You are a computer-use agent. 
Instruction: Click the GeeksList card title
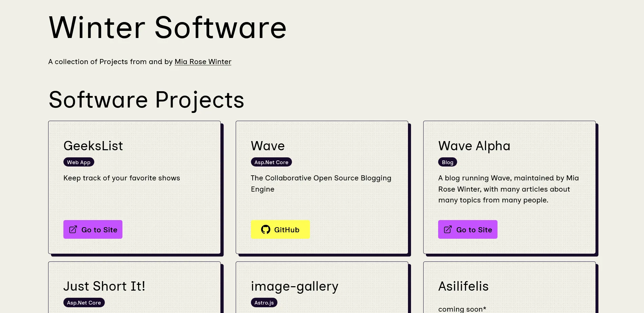[x=93, y=146]
